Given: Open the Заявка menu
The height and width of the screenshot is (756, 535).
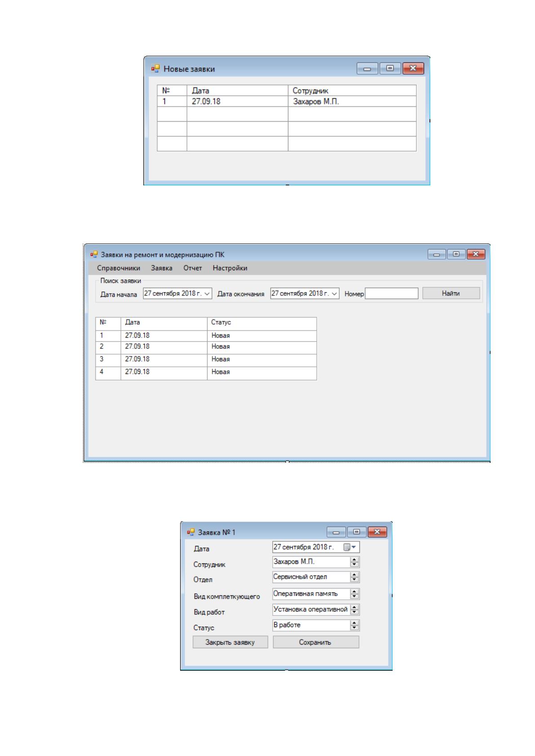Looking at the screenshot, I should tap(162, 268).
